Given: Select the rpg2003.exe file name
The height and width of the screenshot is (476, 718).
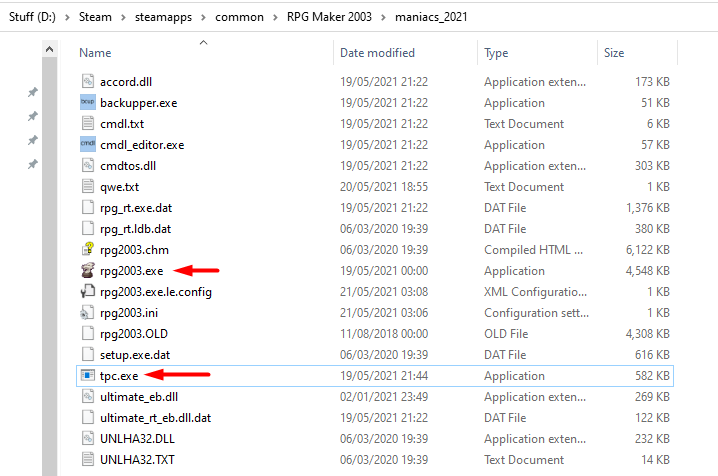Looking at the screenshot, I should tap(132, 271).
